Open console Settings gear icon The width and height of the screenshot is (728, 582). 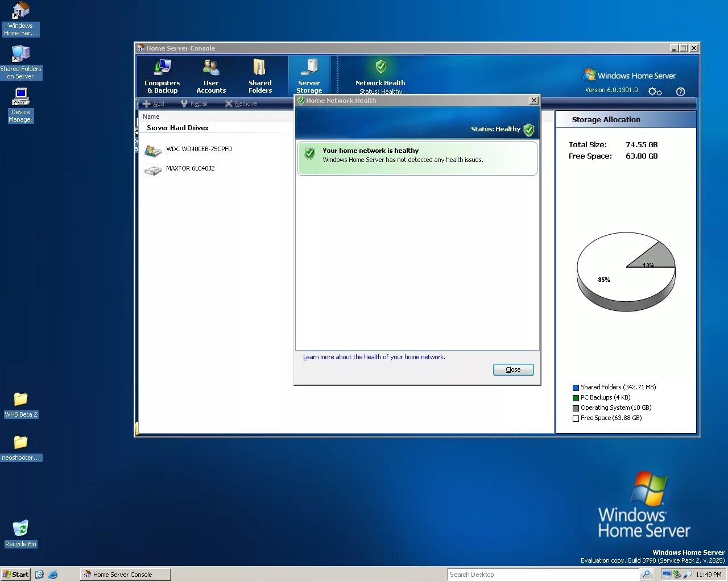(655, 92)
